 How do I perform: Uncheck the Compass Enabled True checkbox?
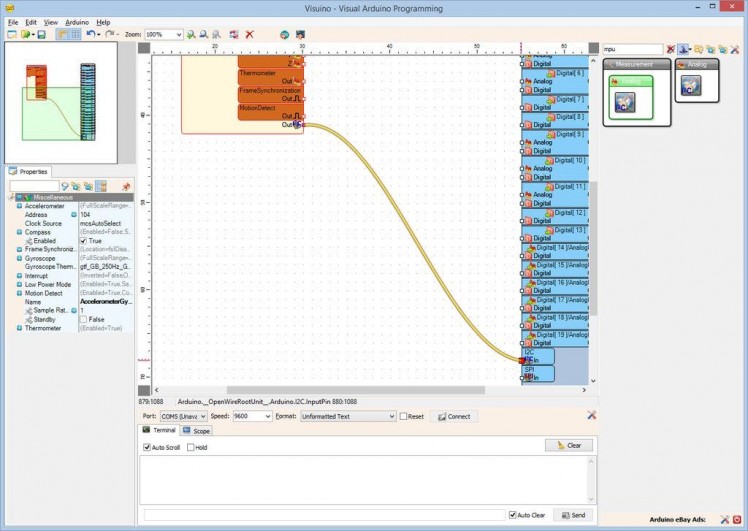coord(83,241)
